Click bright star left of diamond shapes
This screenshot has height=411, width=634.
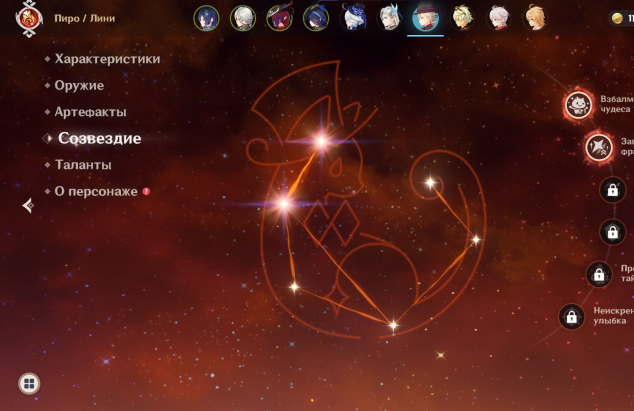coord(284,203)
